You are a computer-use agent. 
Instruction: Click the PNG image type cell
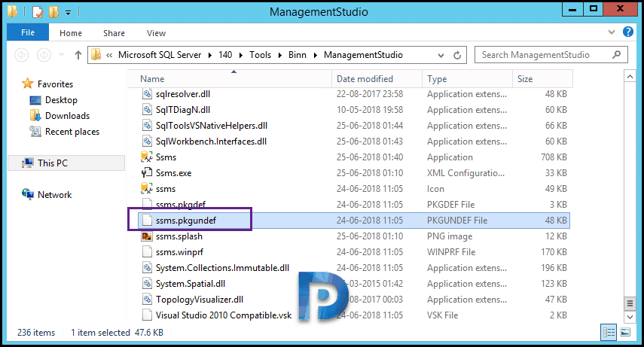pyautogui.click(x=450, y=236)
